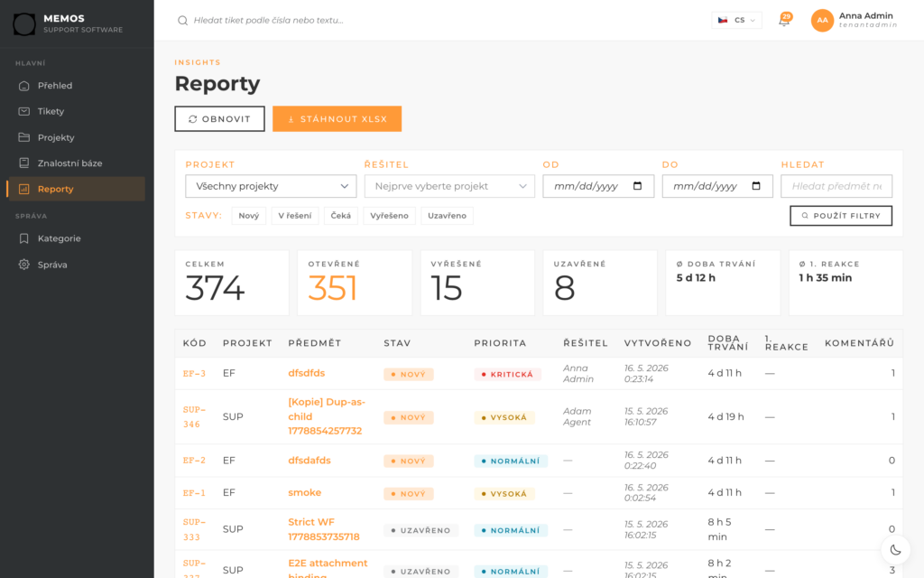Open the CS language selector
The height and width of the screenshot is (578, 924).
tap(736, 20)
